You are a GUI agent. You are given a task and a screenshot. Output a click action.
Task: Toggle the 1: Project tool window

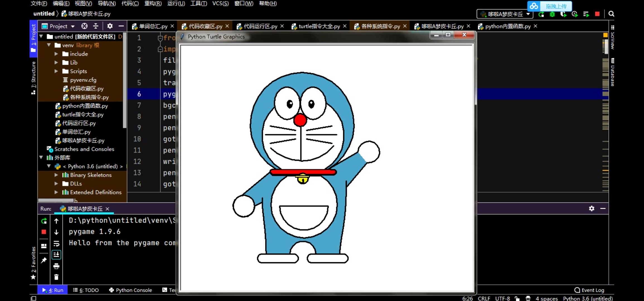tap(33, 38)
